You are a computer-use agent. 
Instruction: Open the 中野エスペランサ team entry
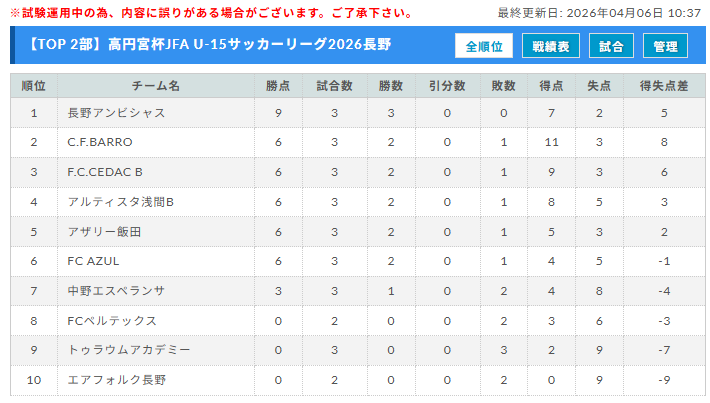(x=116, y=291)
